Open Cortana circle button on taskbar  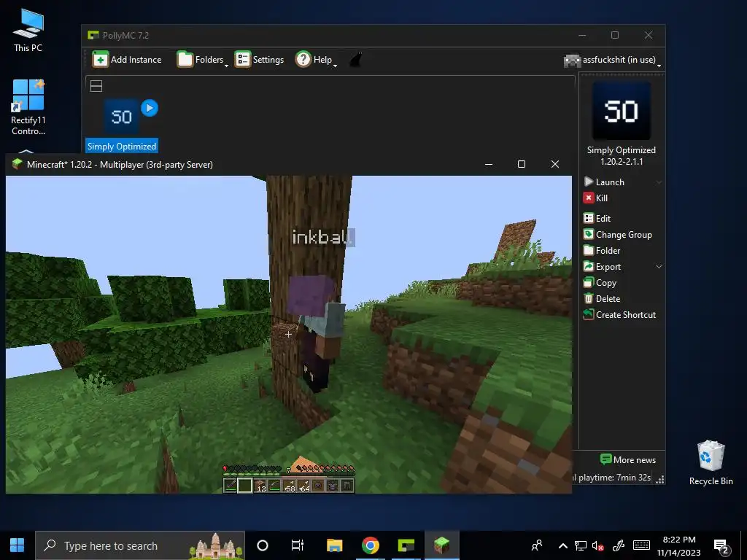coord(263,545)
